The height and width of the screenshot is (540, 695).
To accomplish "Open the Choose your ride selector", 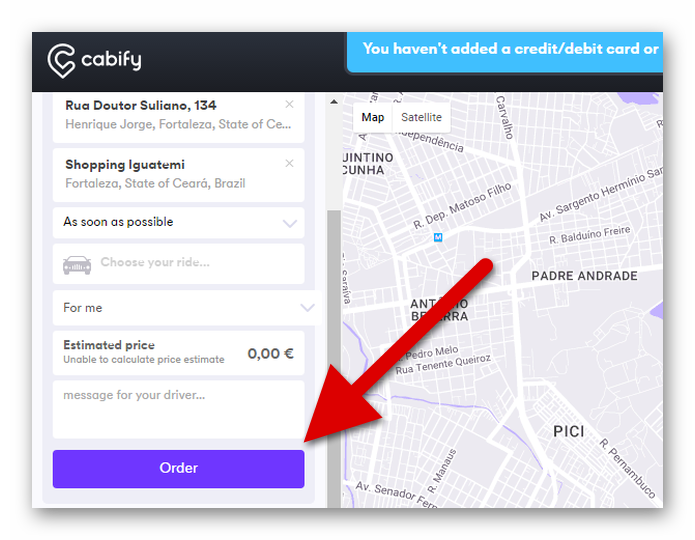I will click(178, 264).
